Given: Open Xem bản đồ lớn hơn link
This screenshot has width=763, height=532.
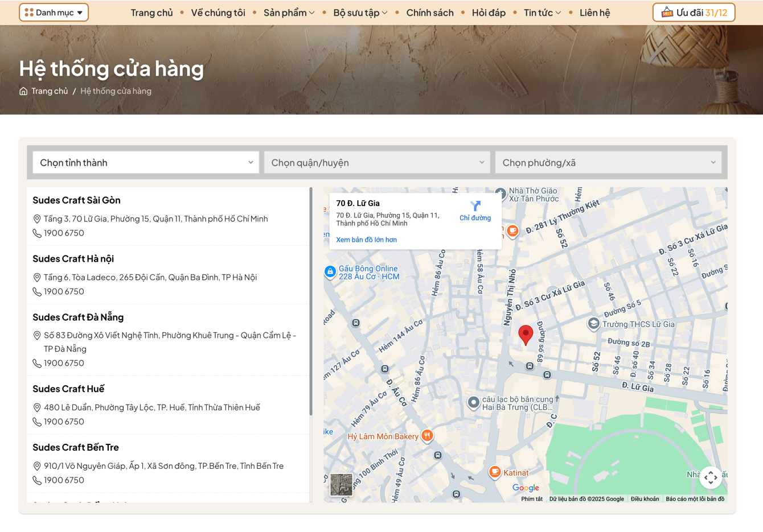Looking at the screenshot, I should click(x=367, y=240).
